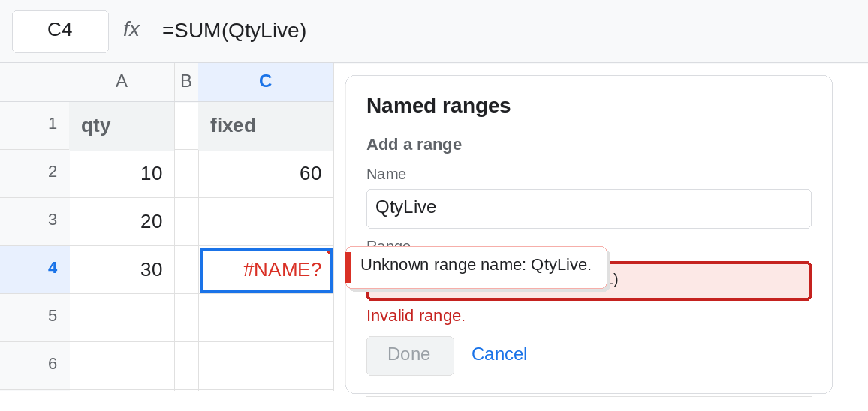Image resolution: width=868 pixels, height=411 pixels.
Task: Select row 5 header
Action: coord(35,317)
